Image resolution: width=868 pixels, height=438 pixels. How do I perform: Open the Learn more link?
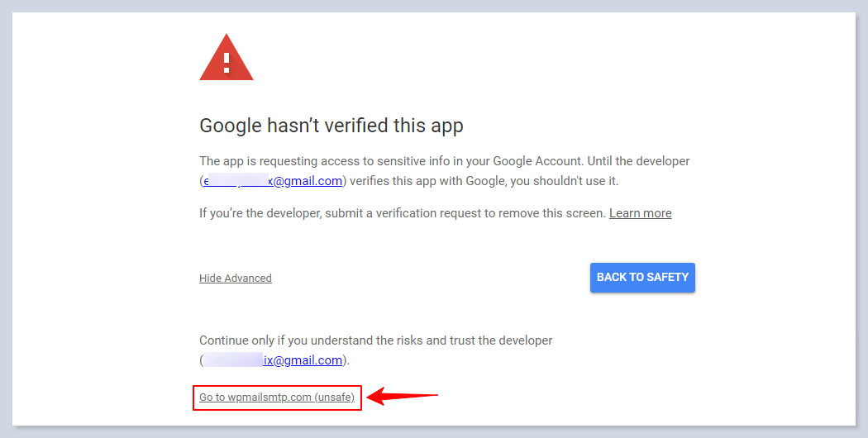click(641, 213)
